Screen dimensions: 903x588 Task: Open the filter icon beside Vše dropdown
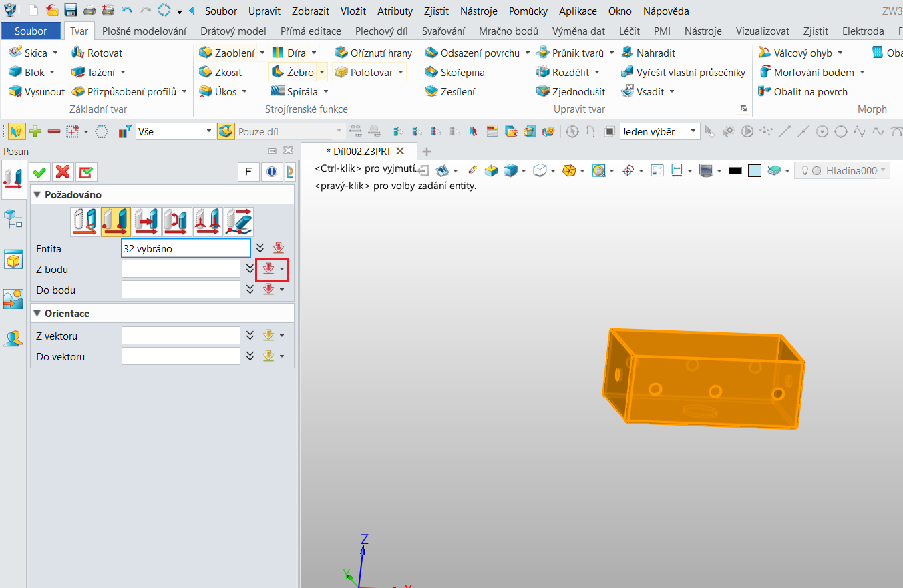click(x=125, y=132)
